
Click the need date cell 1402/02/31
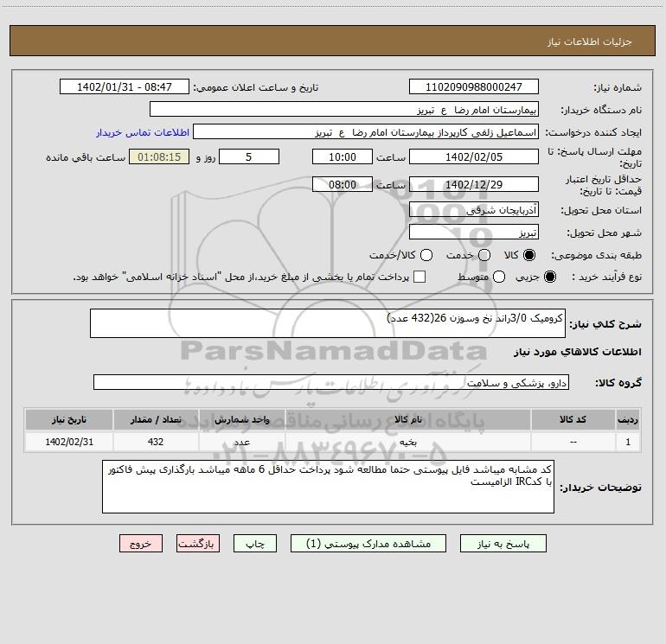point(69,442)
